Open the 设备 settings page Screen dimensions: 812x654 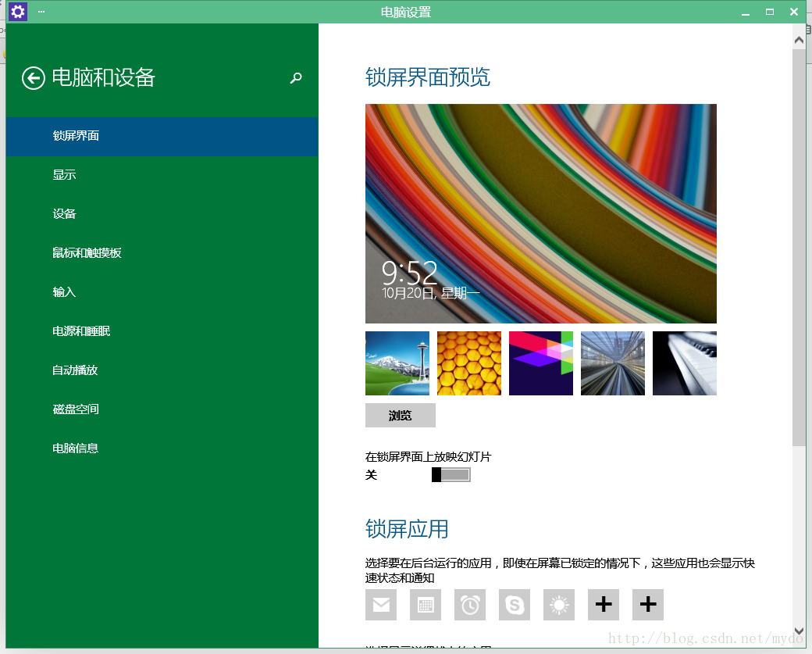(162, 214)
